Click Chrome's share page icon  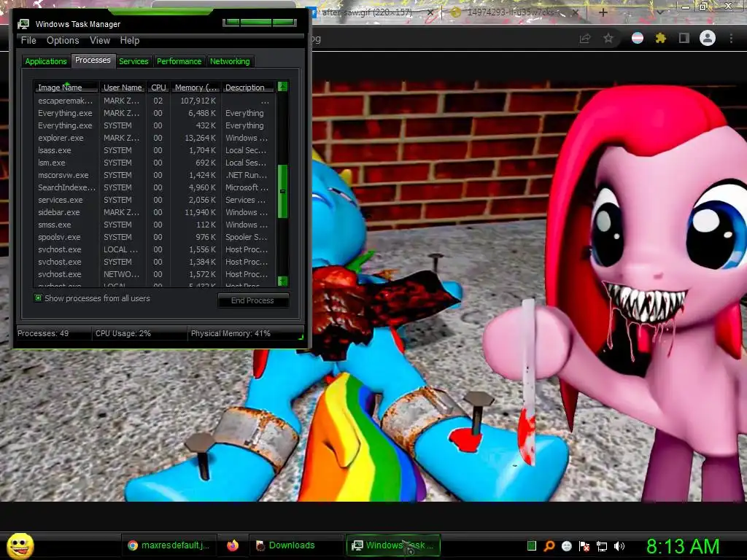click(x=585, y=39)
